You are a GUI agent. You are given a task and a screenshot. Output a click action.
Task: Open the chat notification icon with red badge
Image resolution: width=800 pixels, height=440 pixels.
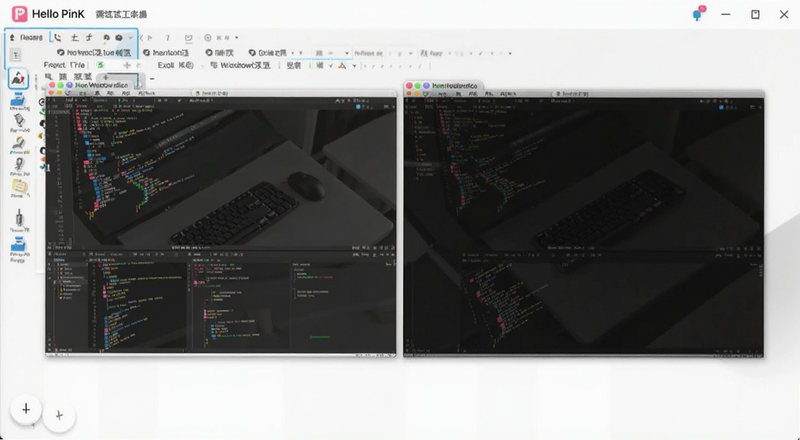click(698, 13)
